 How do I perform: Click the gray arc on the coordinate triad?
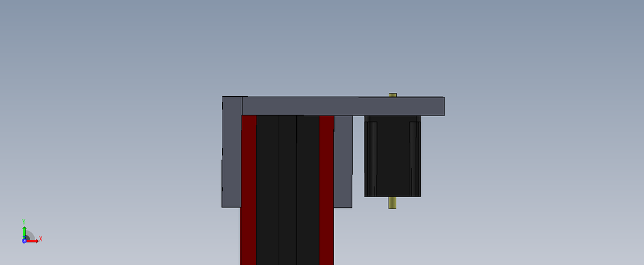(x=31, y=234)
